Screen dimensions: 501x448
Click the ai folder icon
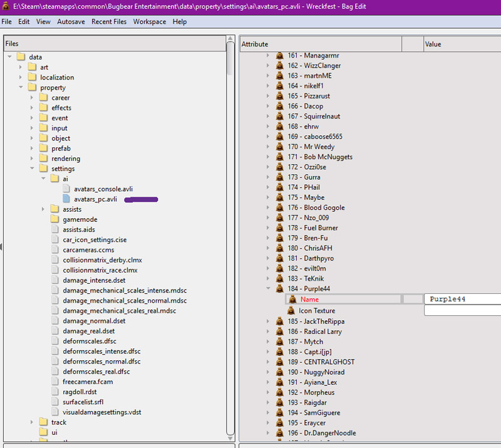click(55, 179)
